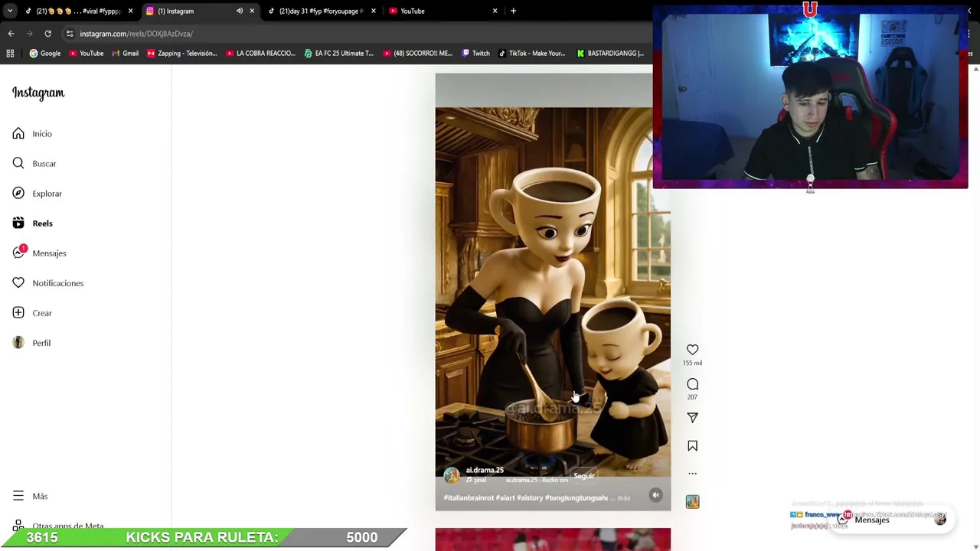Click the Seguir follow button
Viewport: 980px width, 551px height.
583,476
